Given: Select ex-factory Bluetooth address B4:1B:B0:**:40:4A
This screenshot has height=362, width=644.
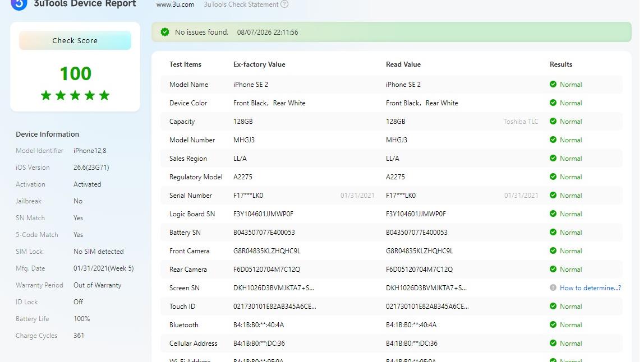Looking at the screenshot, I should click(x=259, y=324).
